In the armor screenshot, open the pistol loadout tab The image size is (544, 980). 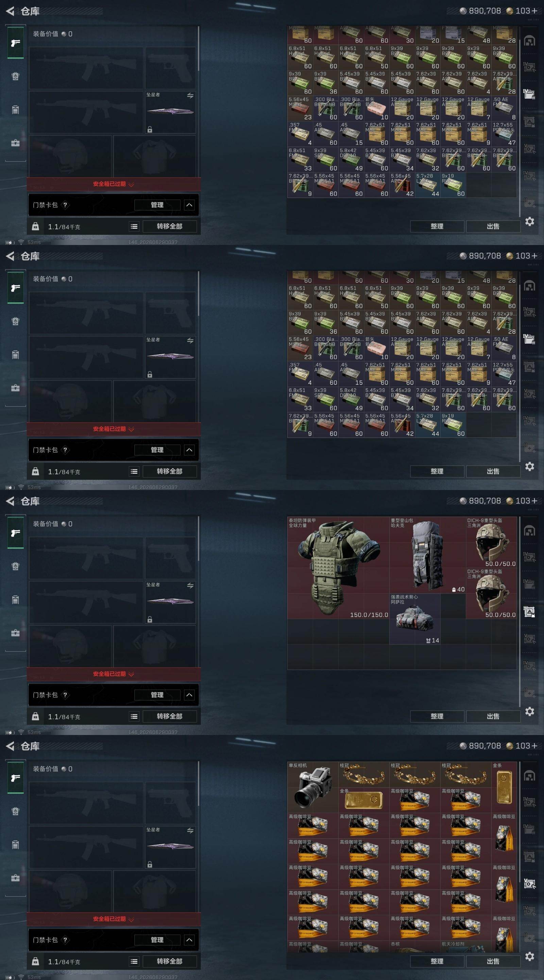15,533
